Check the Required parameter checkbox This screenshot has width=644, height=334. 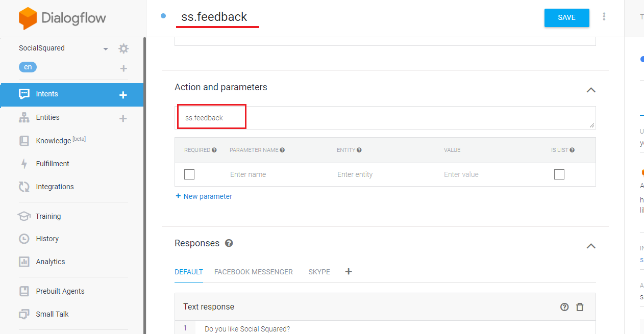(x=189, y=174)
